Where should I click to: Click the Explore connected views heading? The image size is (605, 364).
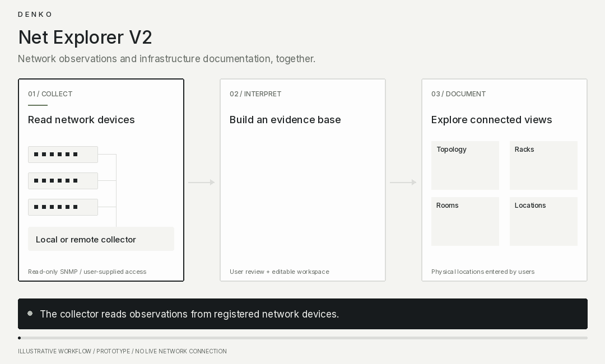[x=492, y=120]
